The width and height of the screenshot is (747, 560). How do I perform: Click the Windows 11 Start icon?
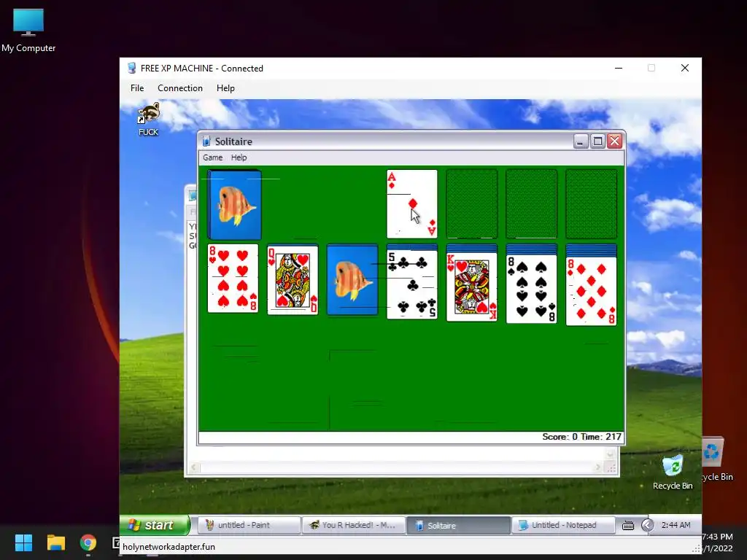click(x=23, y=542)
